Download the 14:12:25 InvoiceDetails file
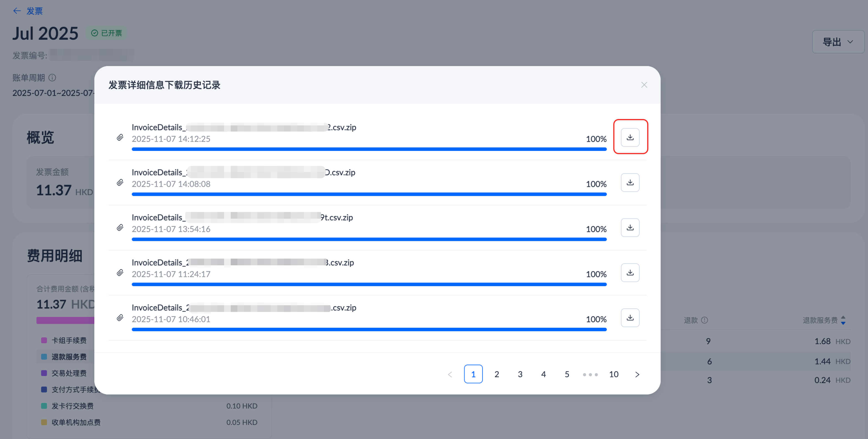 click(x=630, y=137)
